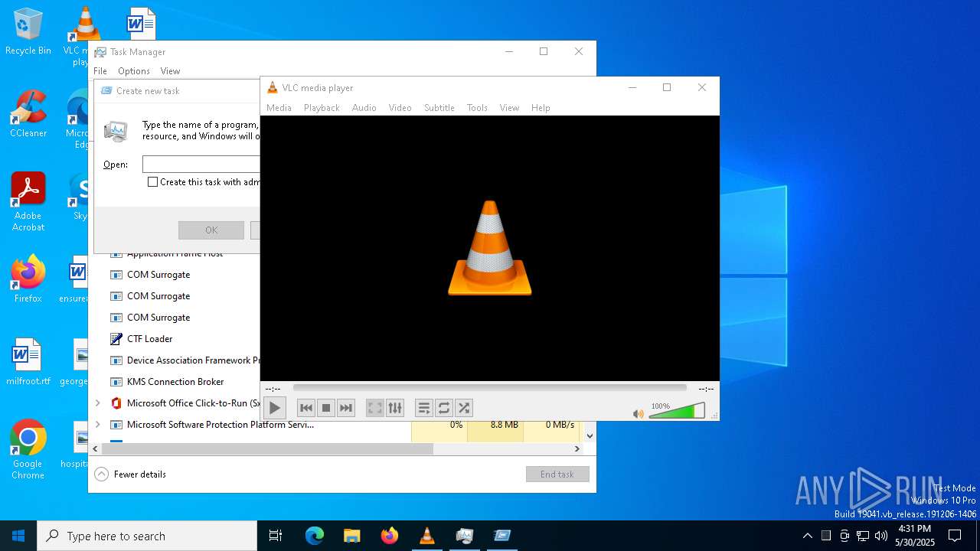Toggle VLC fullscreen video button

pos(374,408)
